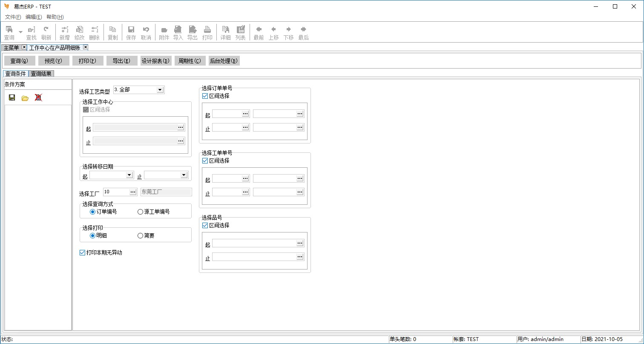The width and height of the screenshot is (644, 344).
Task: Toggle the 打印本期无异动 checkbox
Action: point(83,253)
